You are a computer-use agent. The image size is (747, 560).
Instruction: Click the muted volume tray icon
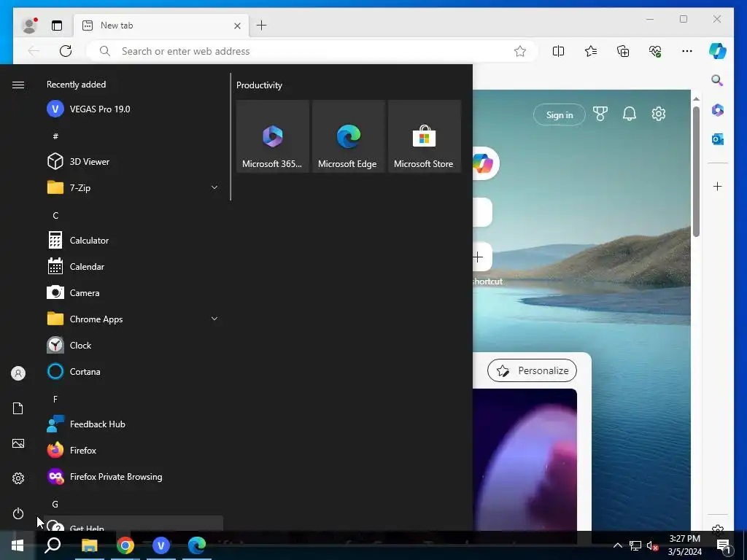(652, 545)
